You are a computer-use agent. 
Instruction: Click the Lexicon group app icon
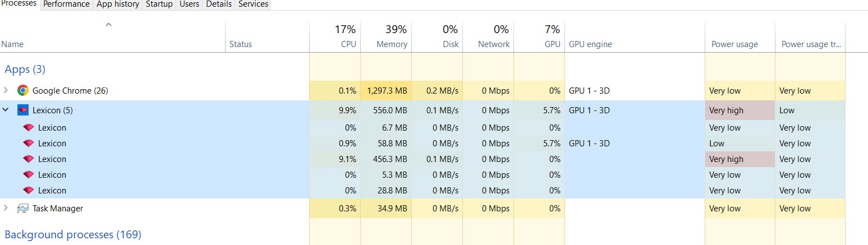click(x=22, y=110)
